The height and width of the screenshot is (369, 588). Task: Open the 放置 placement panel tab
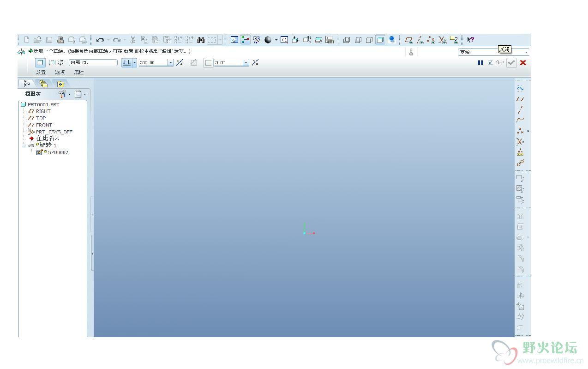41,73
